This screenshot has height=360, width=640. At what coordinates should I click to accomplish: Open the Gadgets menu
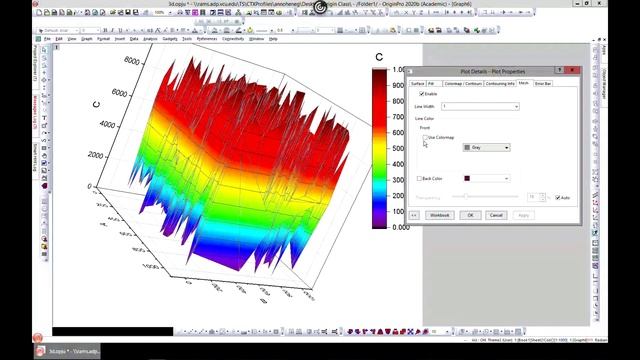tap(170, 39)
